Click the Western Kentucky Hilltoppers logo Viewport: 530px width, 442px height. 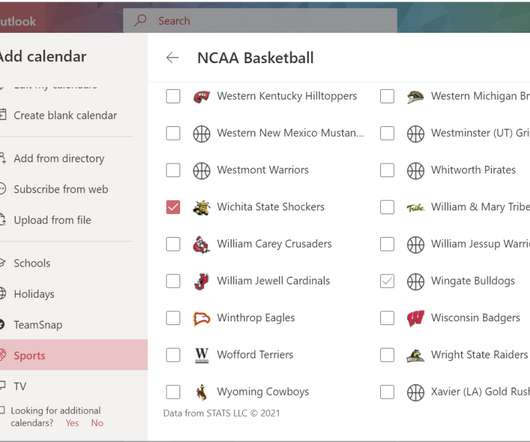(x=201, y=97)
